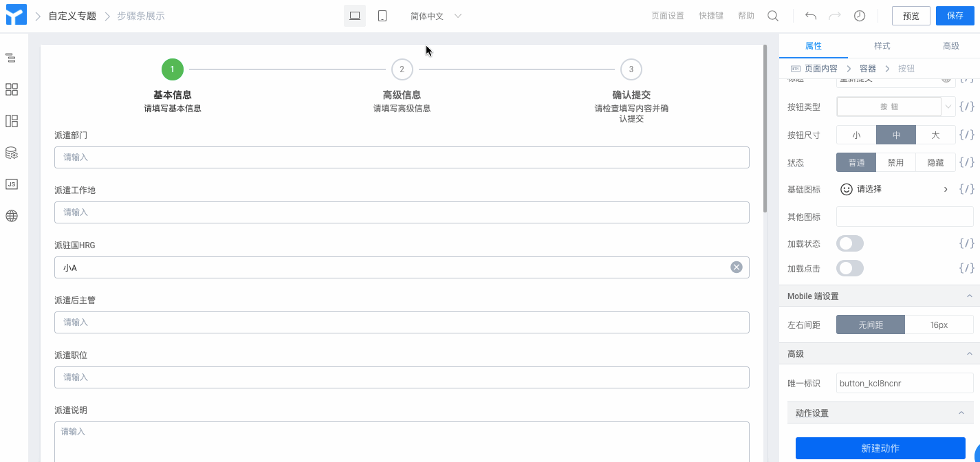Toggle the 加载点击 switch

(850, 268)
